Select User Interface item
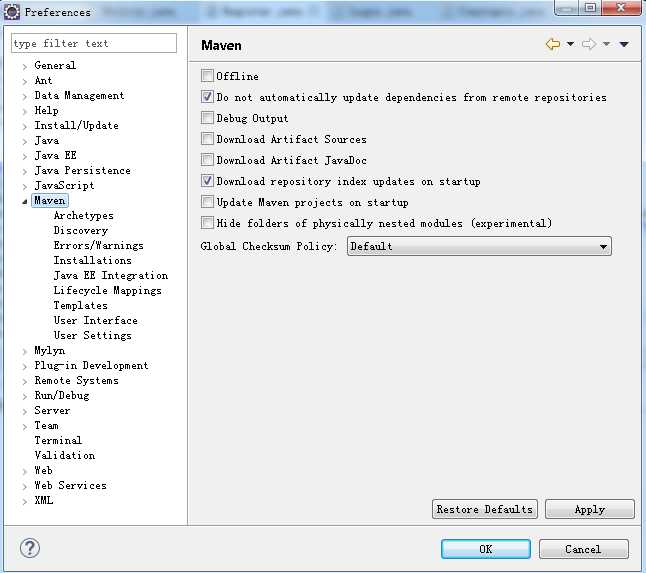The height and width of the screenshot is (573, 646). [x=96, y=320]
